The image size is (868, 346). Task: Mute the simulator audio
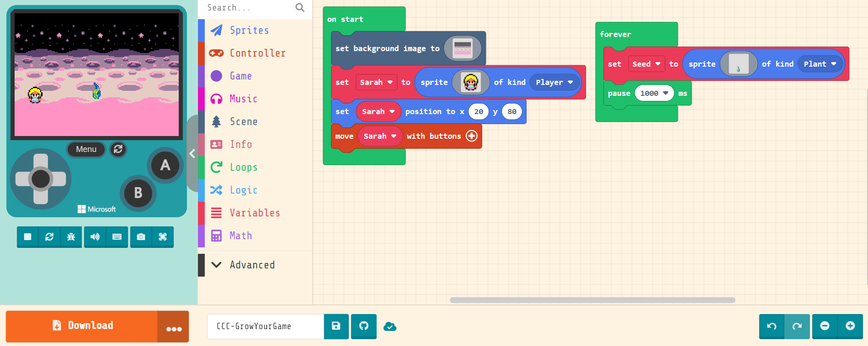point(95,237)
